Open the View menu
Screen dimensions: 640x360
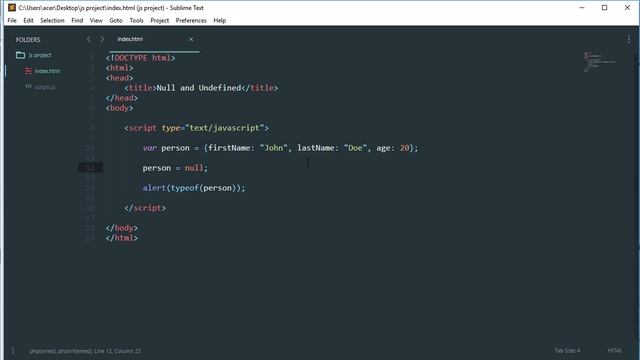[96, 20]
